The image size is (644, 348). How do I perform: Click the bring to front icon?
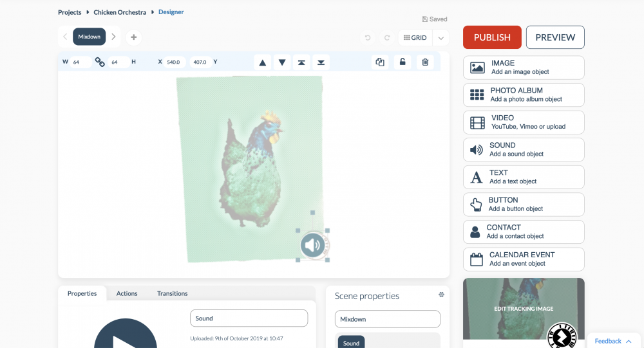(301, 62)
